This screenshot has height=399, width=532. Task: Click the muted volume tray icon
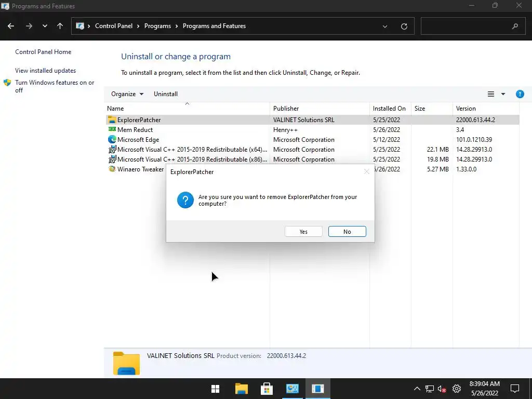442,389
